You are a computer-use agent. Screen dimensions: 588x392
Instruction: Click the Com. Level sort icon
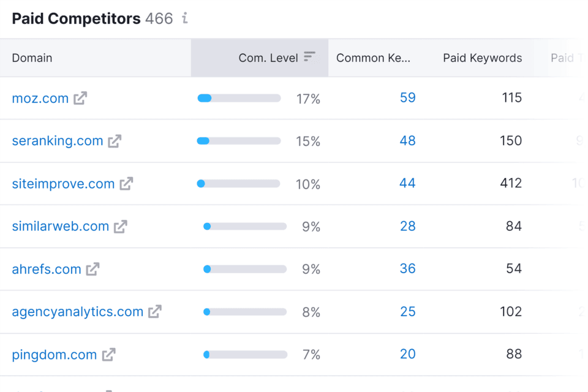pyautogui.click(x=309, y=57)
